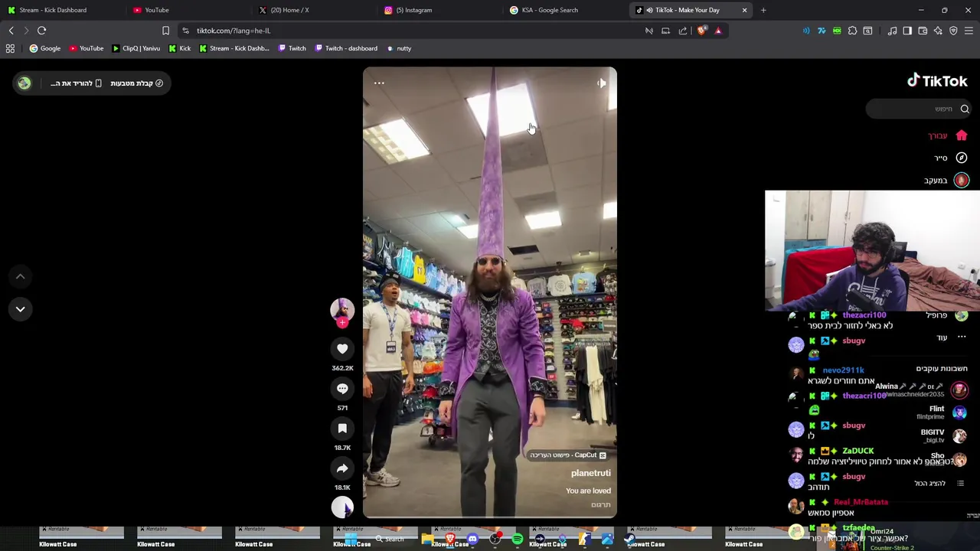Viewport: 980px width, 551px height.
Task: Go to the previous video with up arrow
Action: (x=21, y=276)
